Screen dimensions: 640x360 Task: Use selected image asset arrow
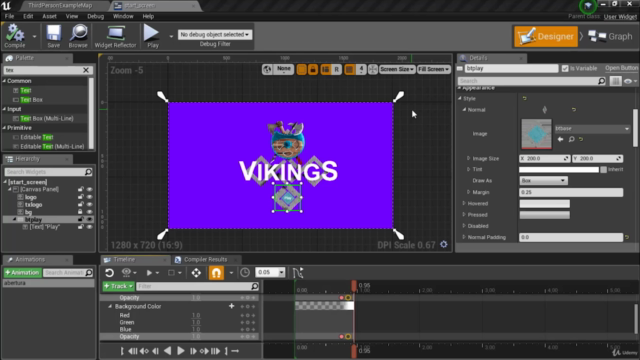[560, 139]
